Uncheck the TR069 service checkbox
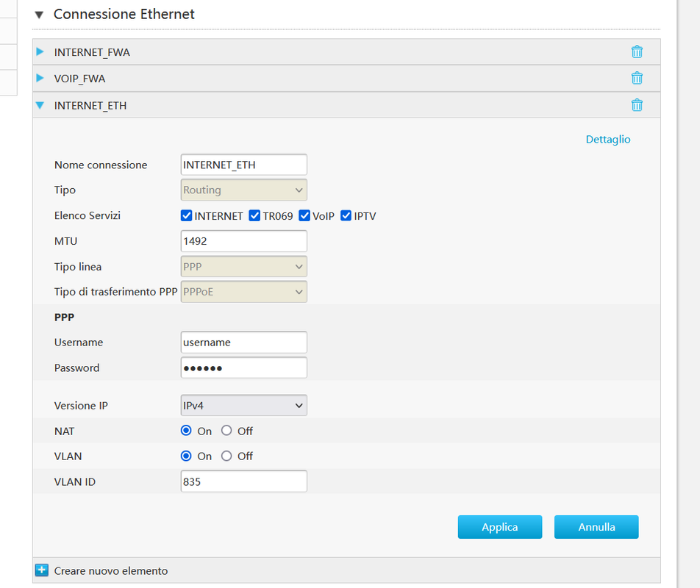 (254, 215)
